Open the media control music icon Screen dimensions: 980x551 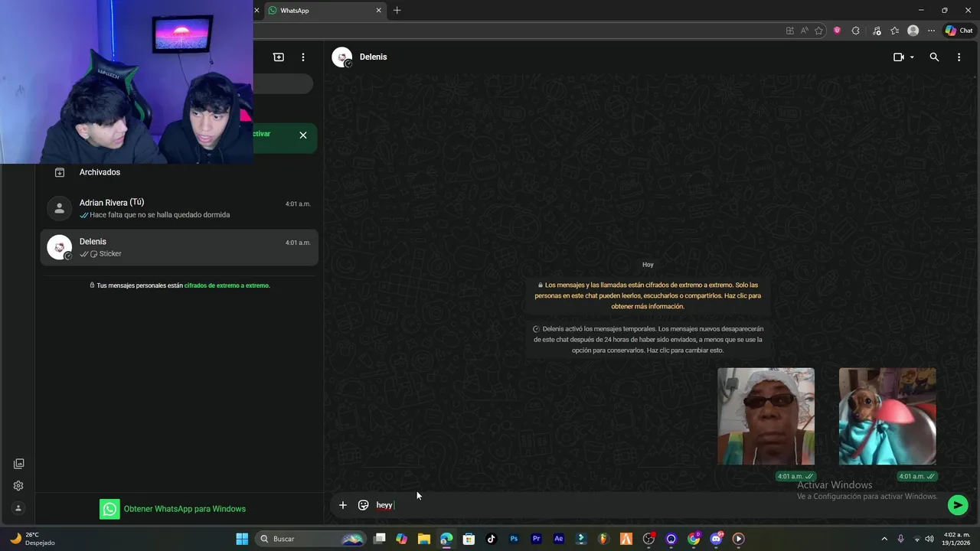point(875,31)
